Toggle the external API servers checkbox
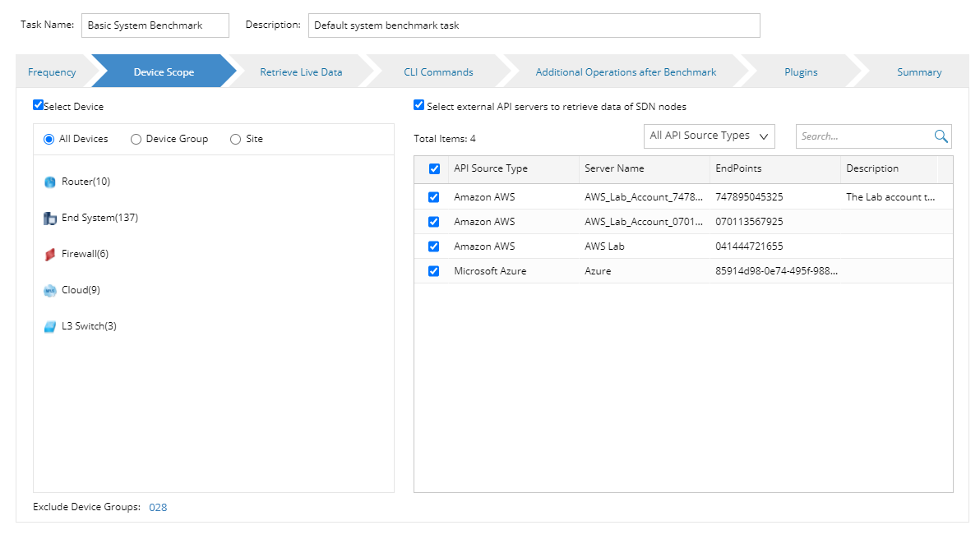Screen dimensions: 980x539 click(x=419, y=105)
